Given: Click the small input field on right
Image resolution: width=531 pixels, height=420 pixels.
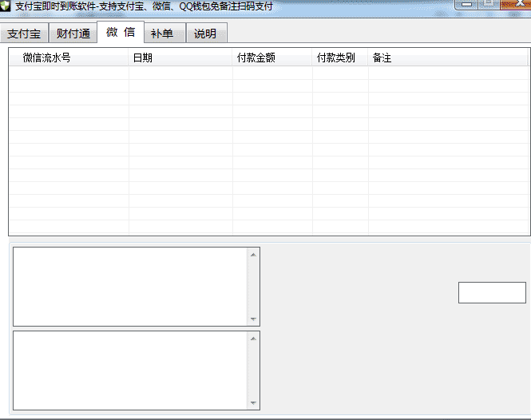Looking at the screenshot, I should (x=492, y=293).
